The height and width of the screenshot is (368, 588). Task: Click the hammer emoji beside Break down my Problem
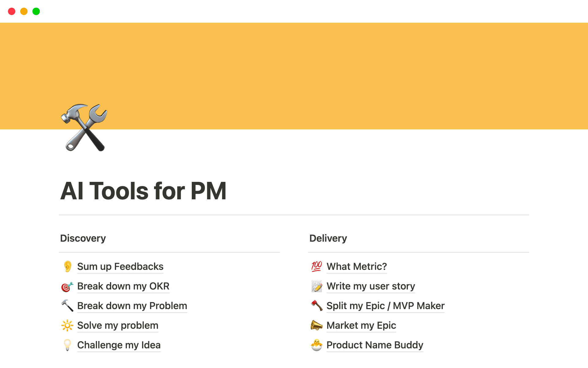coord(67,306)
